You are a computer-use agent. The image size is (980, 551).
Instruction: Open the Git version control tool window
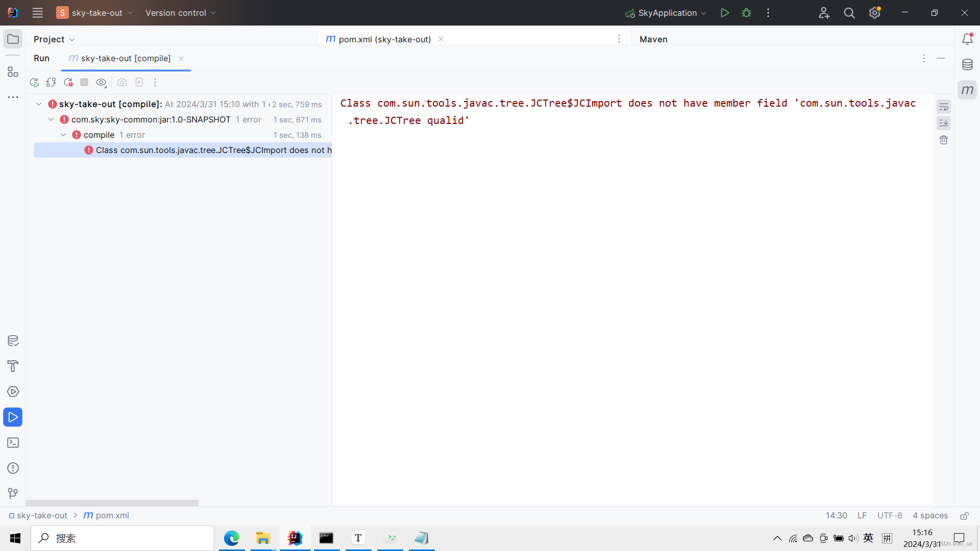13,493
